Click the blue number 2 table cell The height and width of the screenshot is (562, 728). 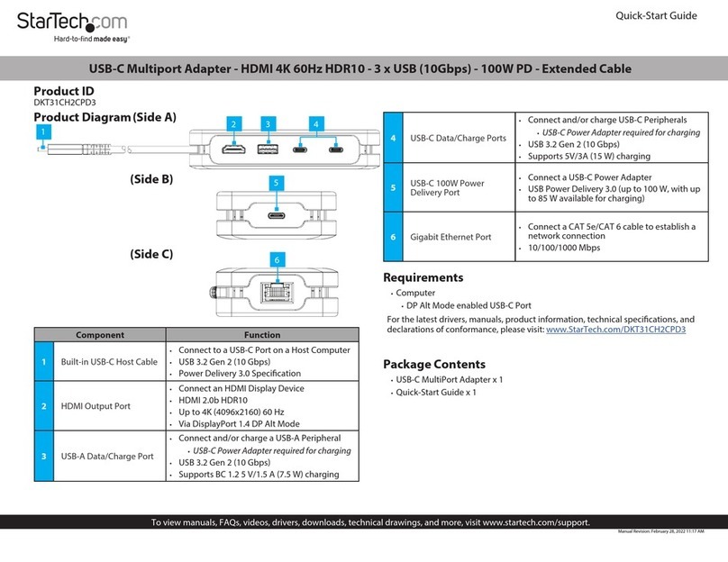pos(44,406)
